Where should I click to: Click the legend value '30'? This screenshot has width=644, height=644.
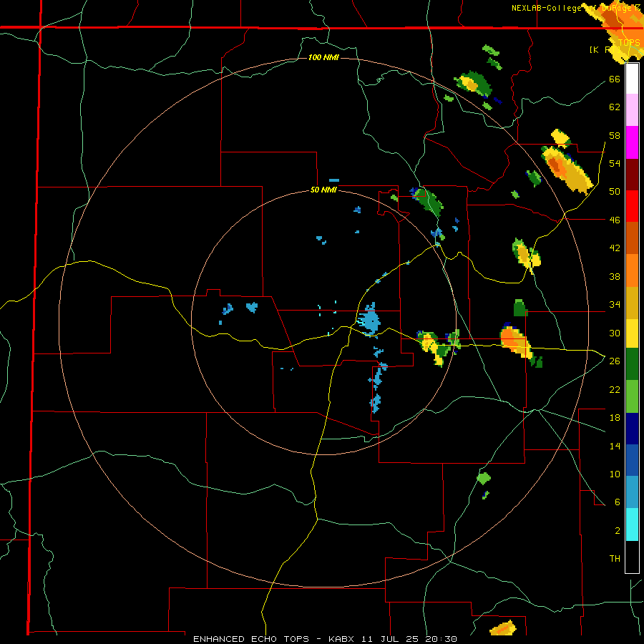click(615, 333)
